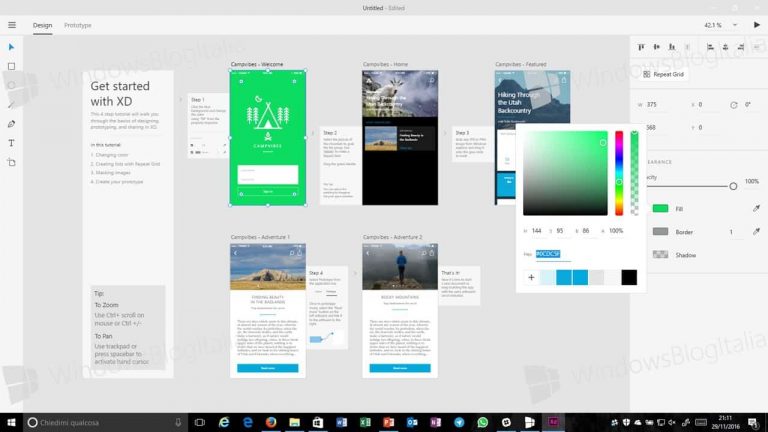Click the Shadow color swatch

pos(660,255)
